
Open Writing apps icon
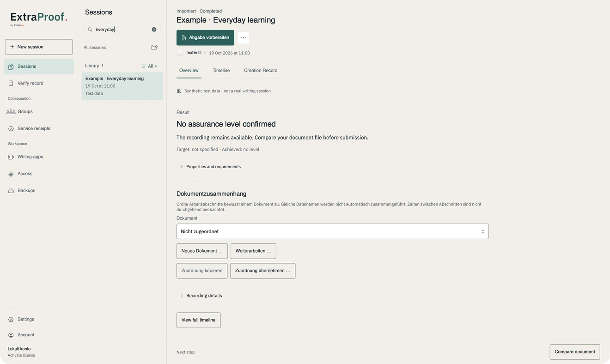(11, 157)
